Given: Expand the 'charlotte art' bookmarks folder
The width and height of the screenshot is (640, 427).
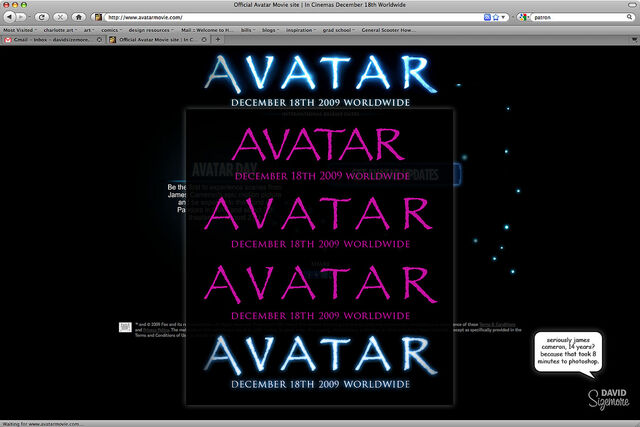Looking at the screenshot, I should pos(60,30).
